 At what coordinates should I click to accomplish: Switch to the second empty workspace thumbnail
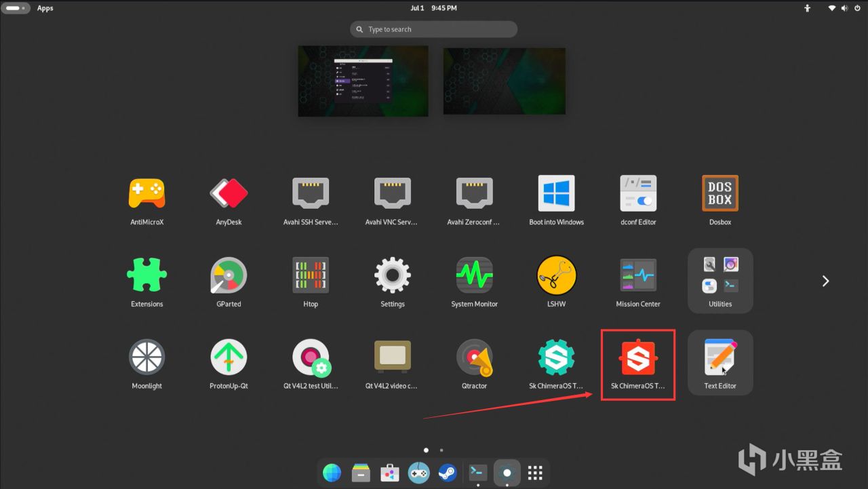pos(505,81)
